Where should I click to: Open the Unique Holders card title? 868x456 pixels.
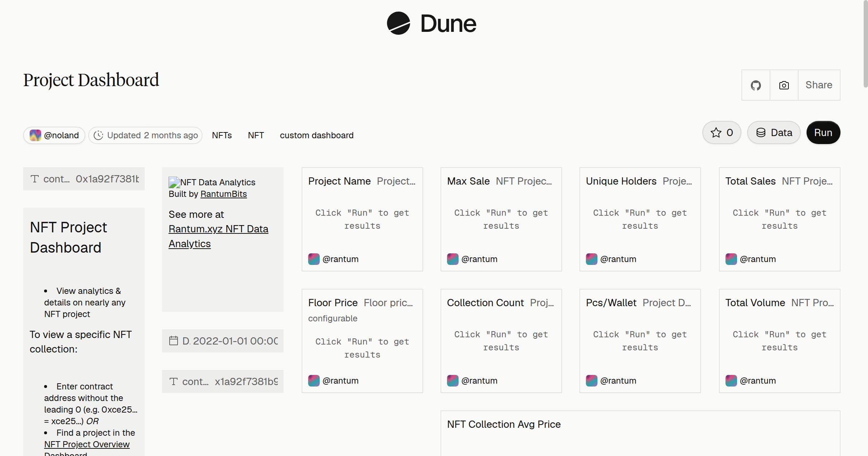tap(621, 181)
